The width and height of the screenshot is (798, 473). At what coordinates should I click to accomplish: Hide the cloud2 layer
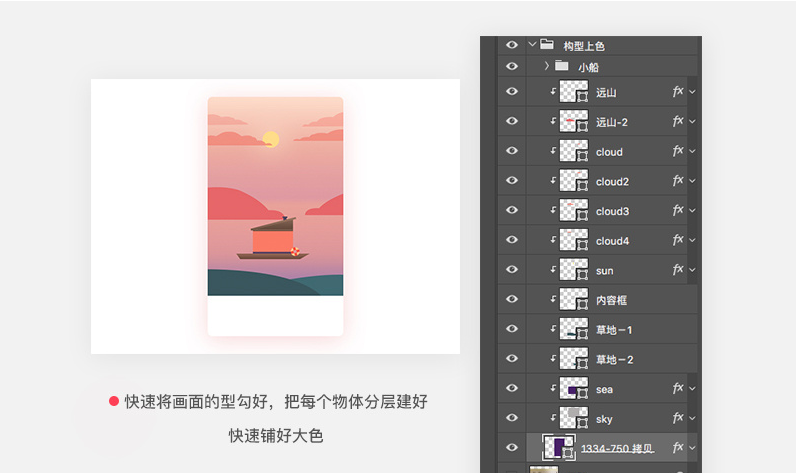511,180
